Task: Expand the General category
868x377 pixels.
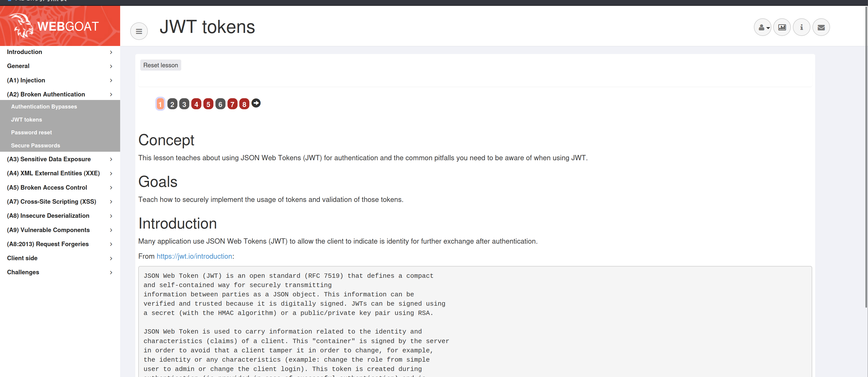Action: 60,66
